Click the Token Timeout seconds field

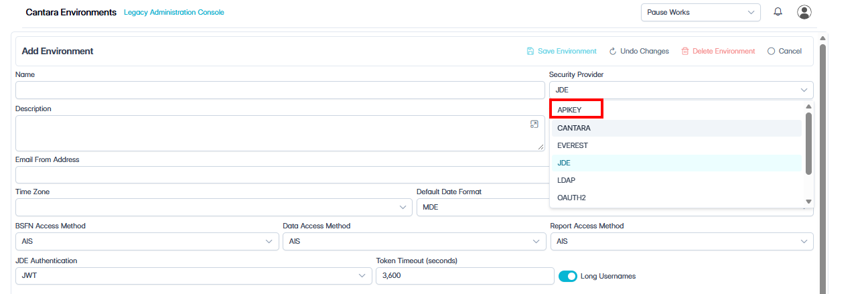465,276
